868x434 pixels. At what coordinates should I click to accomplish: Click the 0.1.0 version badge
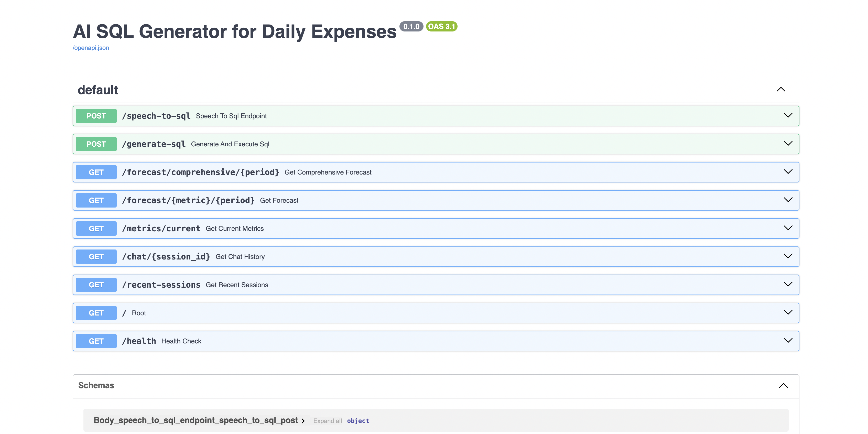[x=411, y=26]
